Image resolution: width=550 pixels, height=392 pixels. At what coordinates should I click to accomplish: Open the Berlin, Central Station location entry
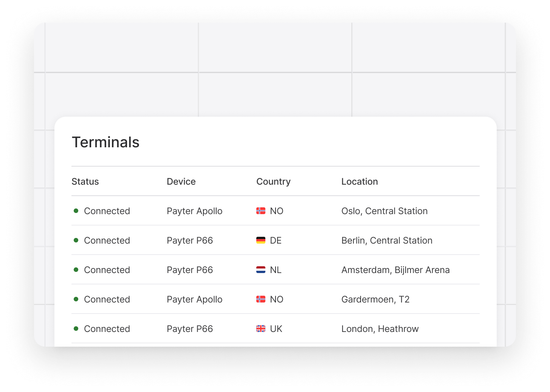pos(387,240)
